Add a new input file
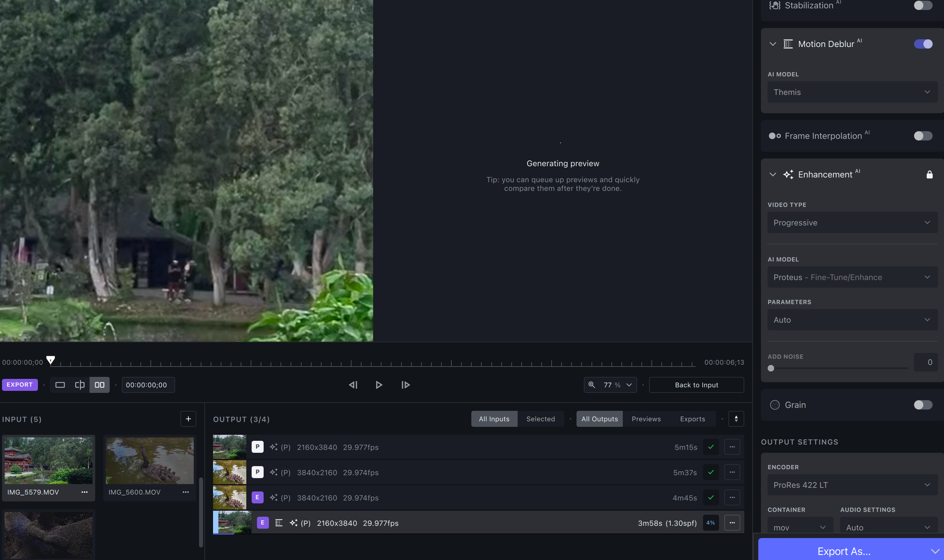The image size is (944, 560). point(188,419)
